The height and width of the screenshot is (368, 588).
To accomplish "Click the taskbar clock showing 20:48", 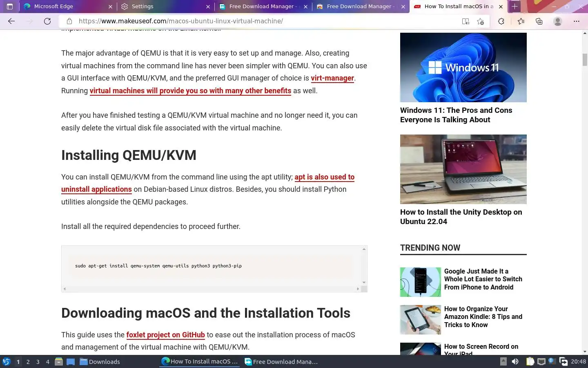I will 578,361.
